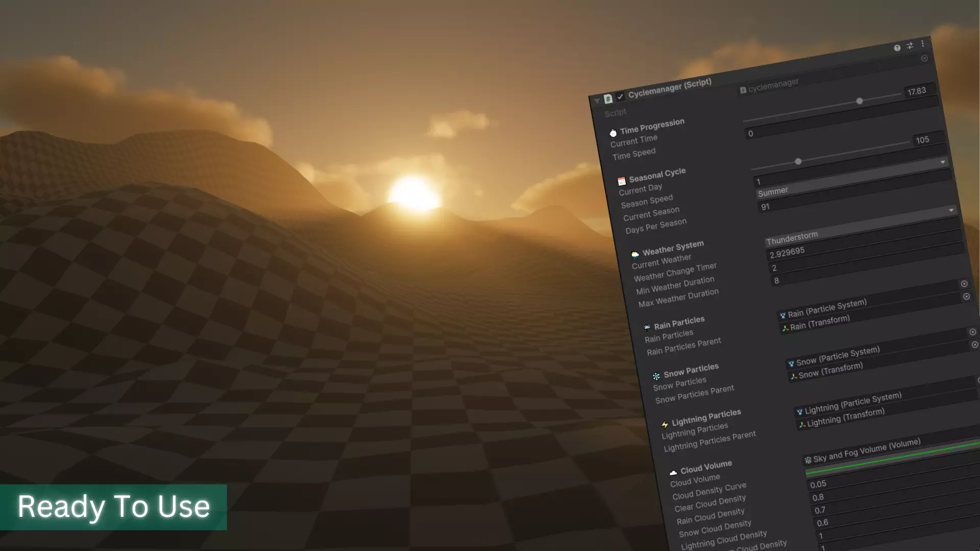Click Current Time slider handle
The height and width of the screenshot is (551, 980).
[860, 101]
